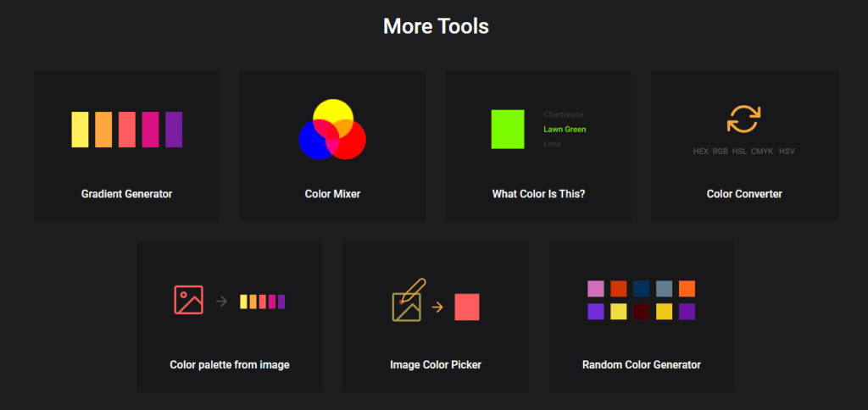
Task: Click the coral bar in Gradient Generator
Action: coord(127,130)
